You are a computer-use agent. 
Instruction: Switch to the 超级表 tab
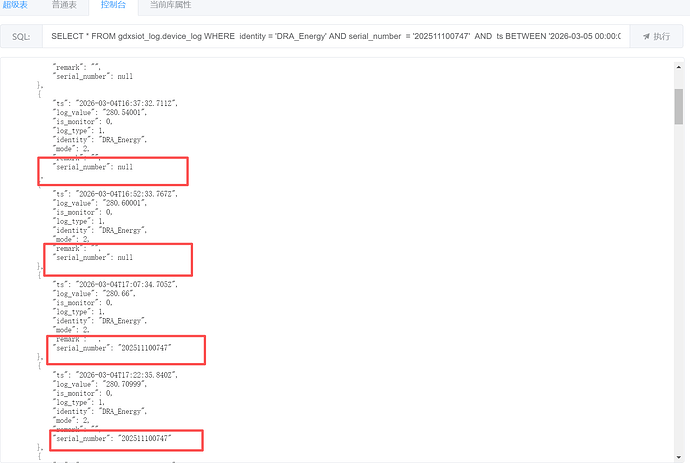click(15, 6)
